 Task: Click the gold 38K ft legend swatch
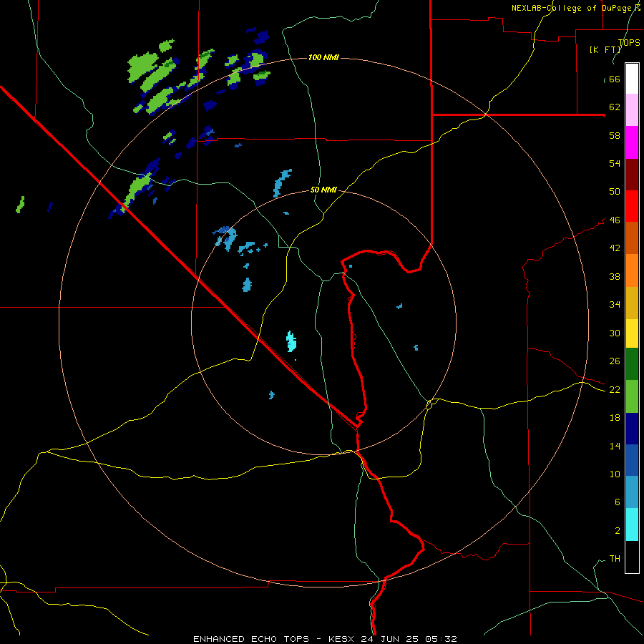click(x=632, y=303)
